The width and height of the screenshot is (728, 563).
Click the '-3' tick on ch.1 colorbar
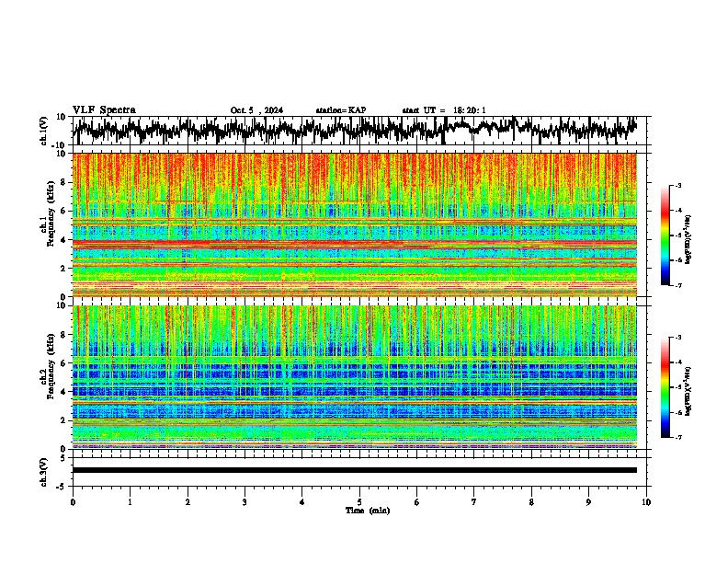coord(677,185)
